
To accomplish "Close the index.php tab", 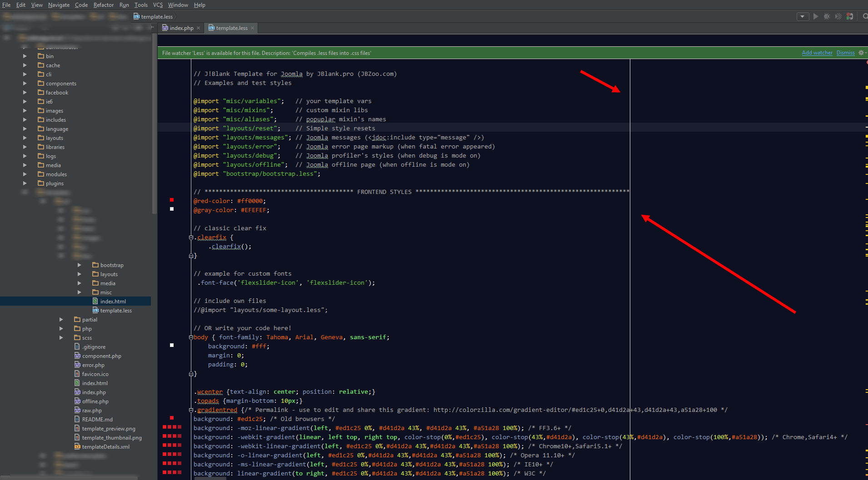I will pos(198,28).
